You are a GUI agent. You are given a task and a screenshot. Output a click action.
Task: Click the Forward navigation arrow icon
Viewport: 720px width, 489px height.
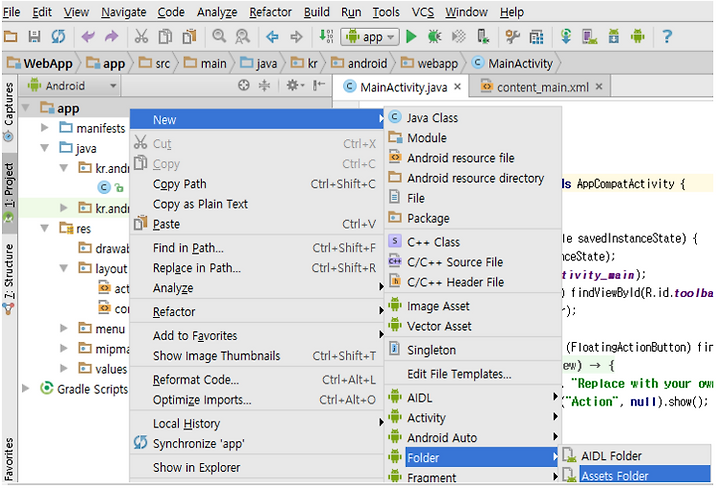(296, 36)
